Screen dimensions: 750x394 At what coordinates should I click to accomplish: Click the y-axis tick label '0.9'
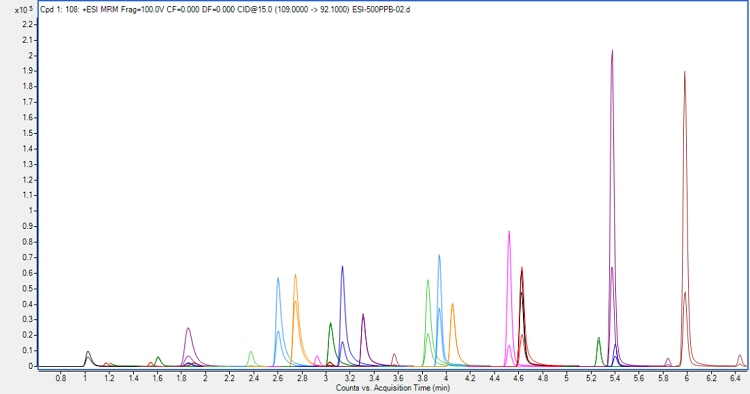[x=28, y=226]
